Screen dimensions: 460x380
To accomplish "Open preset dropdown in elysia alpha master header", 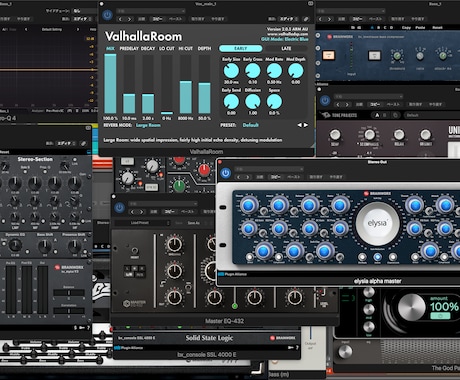I will (x=269, y=169).
